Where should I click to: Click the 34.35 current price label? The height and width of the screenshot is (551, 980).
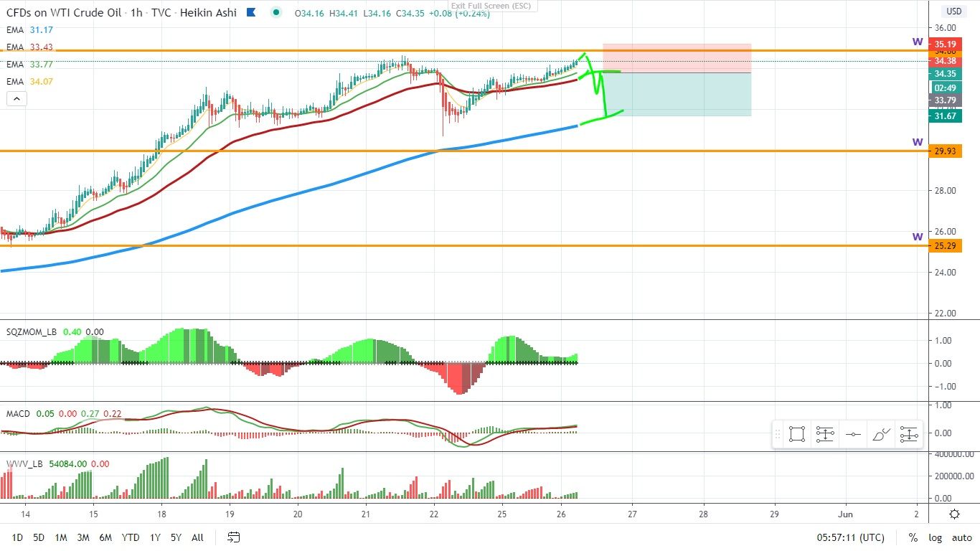pyautogui.click(x=944, y=74)
